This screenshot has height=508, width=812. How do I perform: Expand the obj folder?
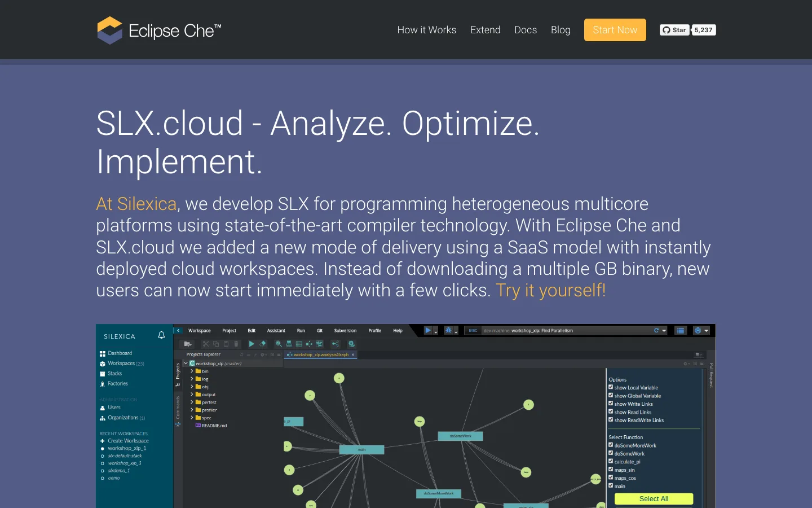coord(192,387)
